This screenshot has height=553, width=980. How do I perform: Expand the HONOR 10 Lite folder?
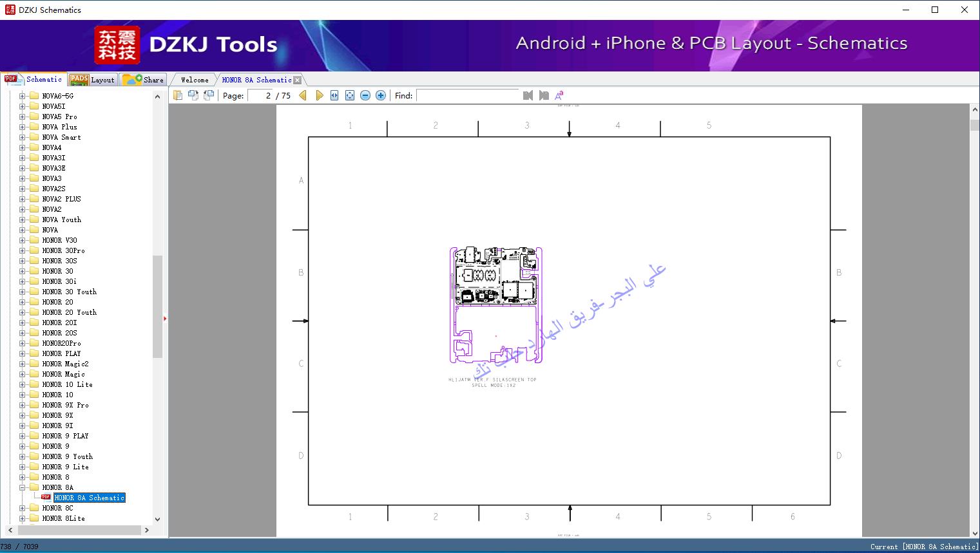[23, 384]
